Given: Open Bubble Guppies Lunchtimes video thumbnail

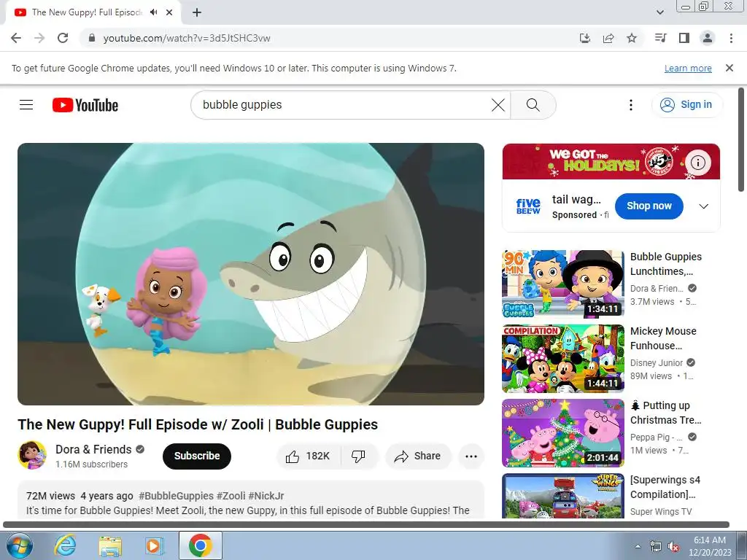Looking at the screenshot, I should tap(563, 284).
